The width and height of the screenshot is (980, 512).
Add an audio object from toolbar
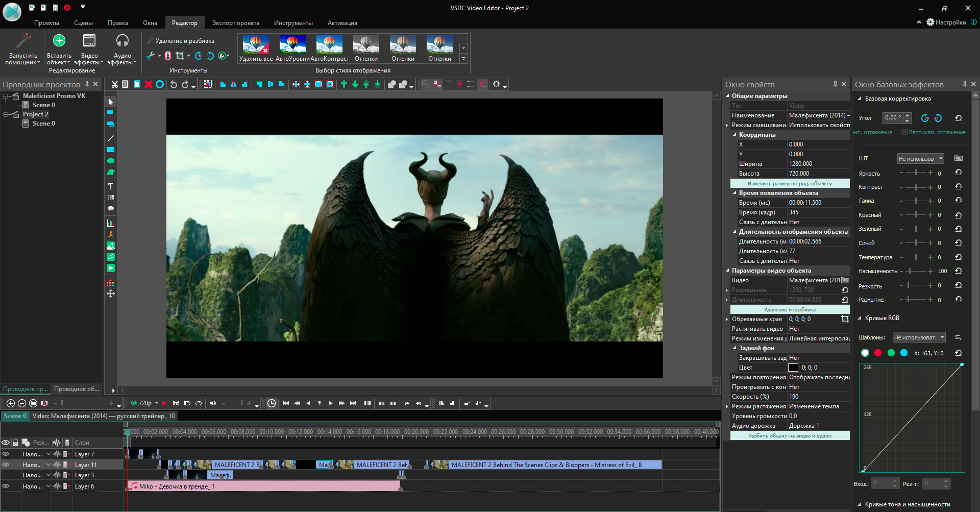click(x=110, y=257)
